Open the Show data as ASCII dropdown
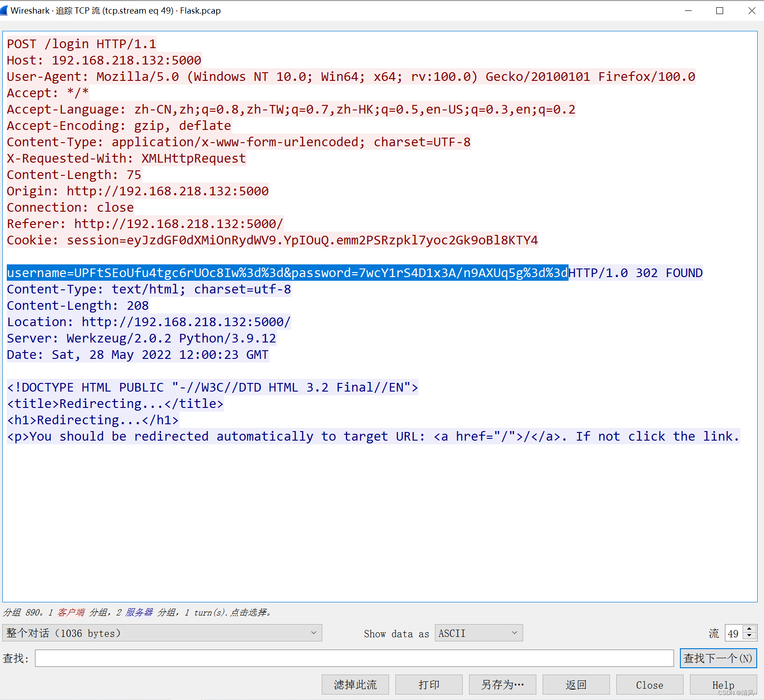 point(479,633)
